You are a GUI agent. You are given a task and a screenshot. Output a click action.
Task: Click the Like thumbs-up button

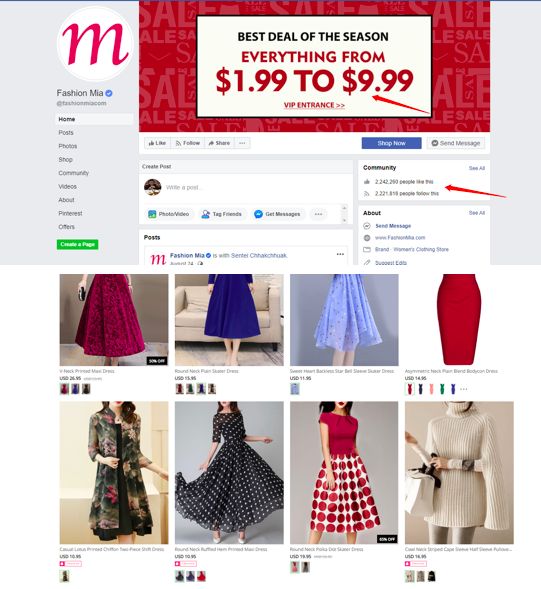click(157, 143)
